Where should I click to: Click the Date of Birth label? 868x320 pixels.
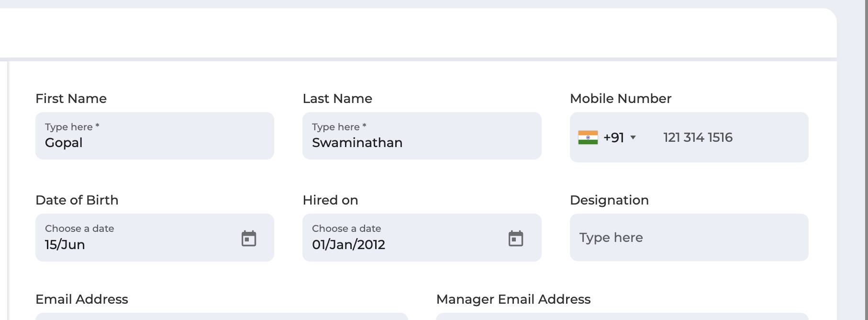[77, 200]
